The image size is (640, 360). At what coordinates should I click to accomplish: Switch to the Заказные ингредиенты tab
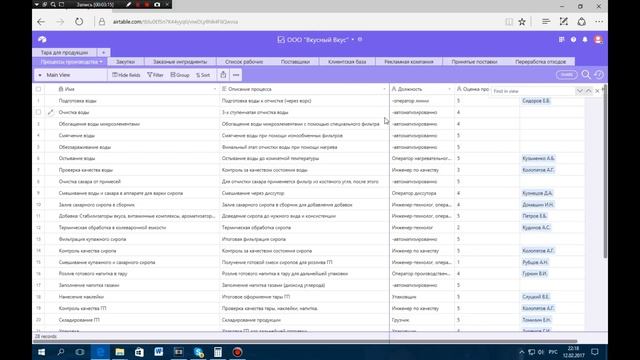tap(180, 62)
